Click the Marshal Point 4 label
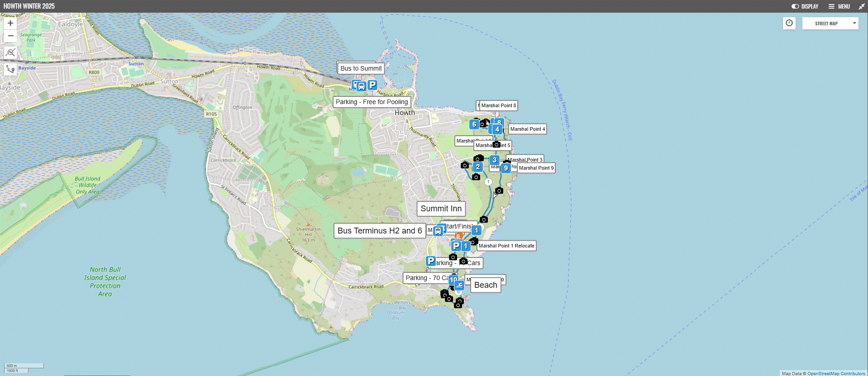This screenshot has width=868, height=376. 528,129
